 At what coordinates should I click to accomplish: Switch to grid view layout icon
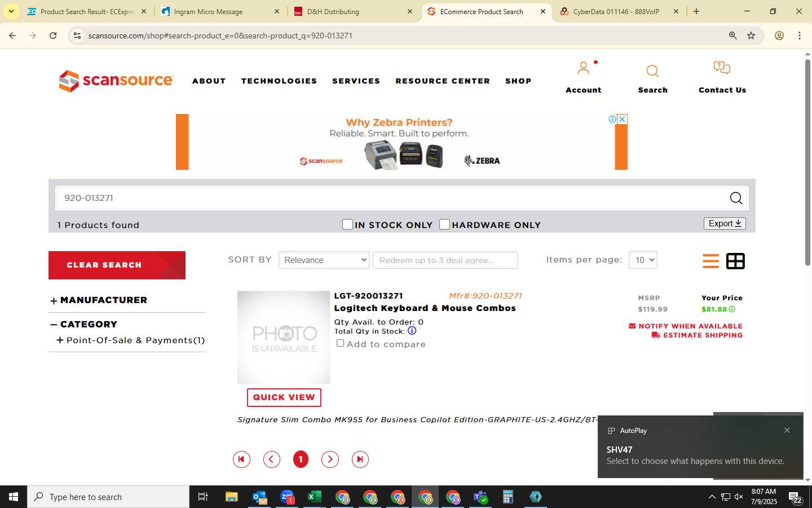(735, 261)
